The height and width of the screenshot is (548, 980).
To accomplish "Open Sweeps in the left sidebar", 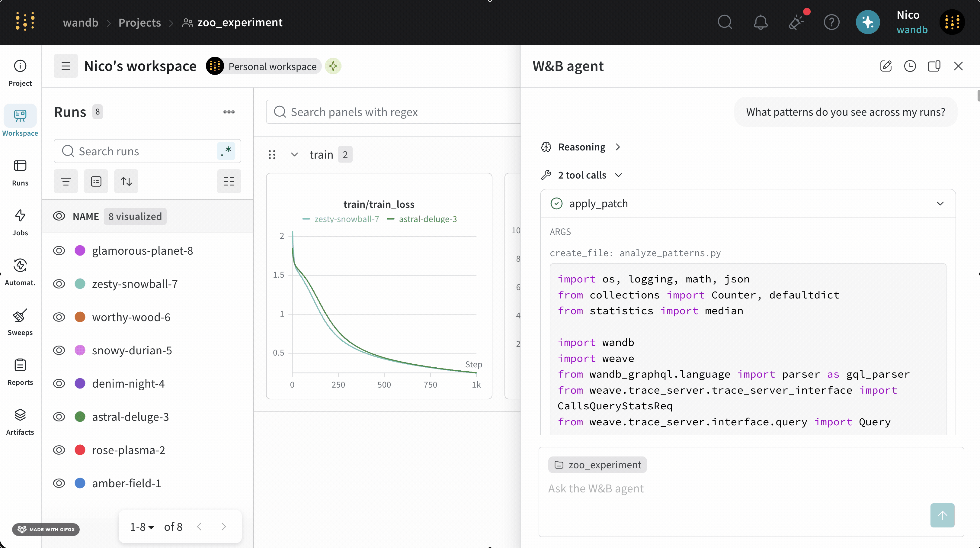I will (x=20, y=322).
